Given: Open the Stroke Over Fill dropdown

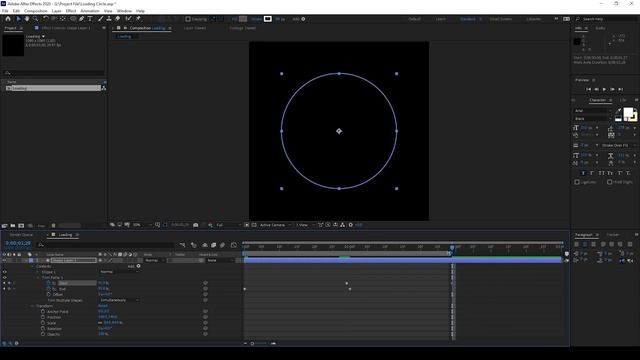Looking at the screenshot, I should [618, 145].
